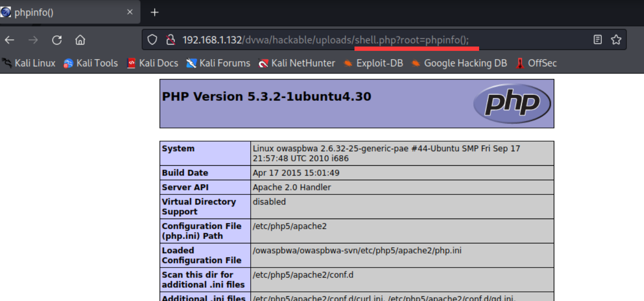
Task: Open the Kali Forums bookmark
Action: 218,63
